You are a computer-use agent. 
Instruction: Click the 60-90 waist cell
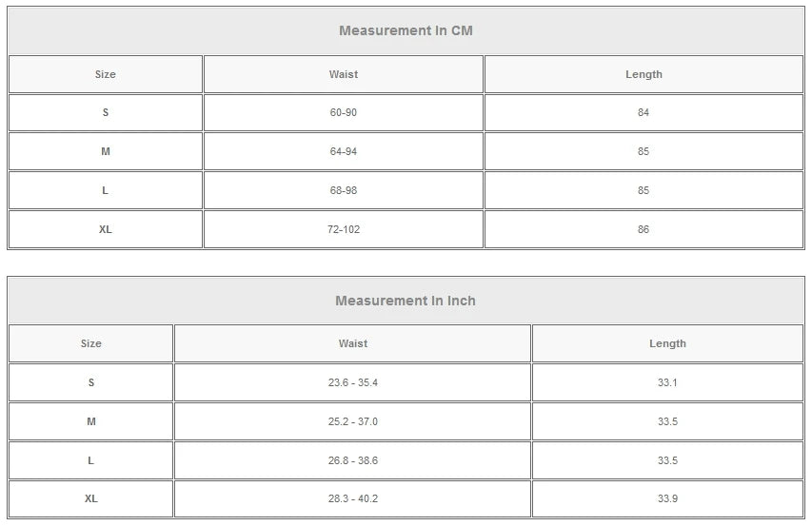pos(343,112)
